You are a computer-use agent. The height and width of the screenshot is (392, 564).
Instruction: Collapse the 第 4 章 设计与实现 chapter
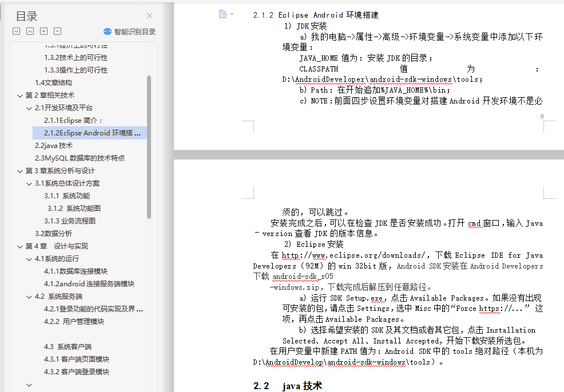[20, 246]
